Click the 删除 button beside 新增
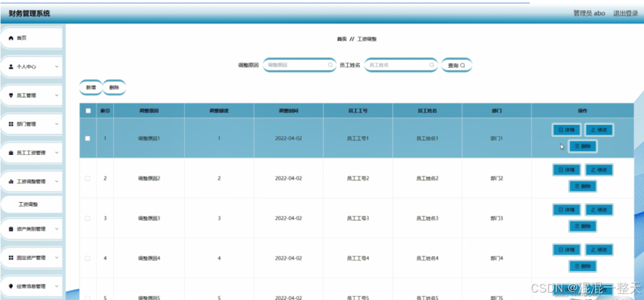This screenshot has height=300, width=644. tap(114, 87)
